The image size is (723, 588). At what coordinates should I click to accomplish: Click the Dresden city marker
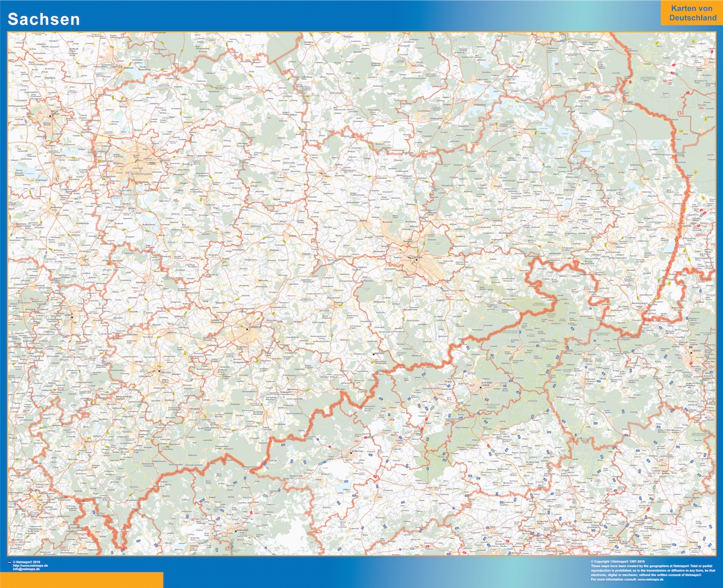tap(417, 259)
